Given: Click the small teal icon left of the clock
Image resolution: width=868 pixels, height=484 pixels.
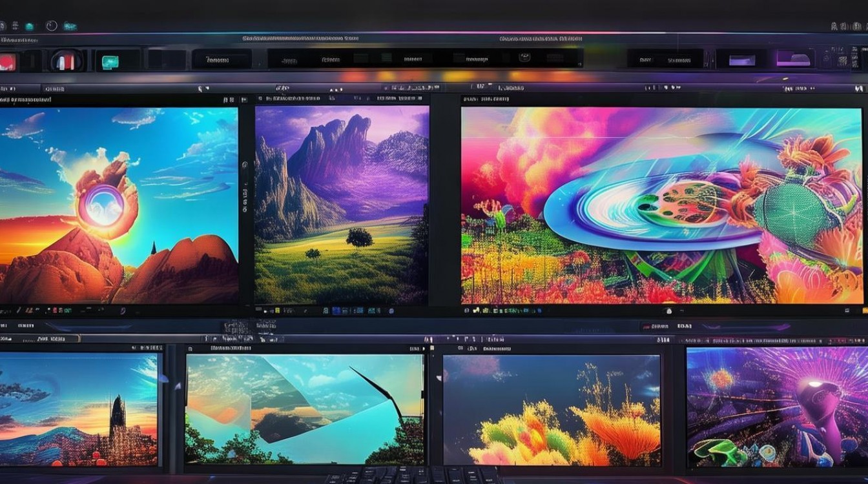Looking at the screenshot, I should coord(29,26).
